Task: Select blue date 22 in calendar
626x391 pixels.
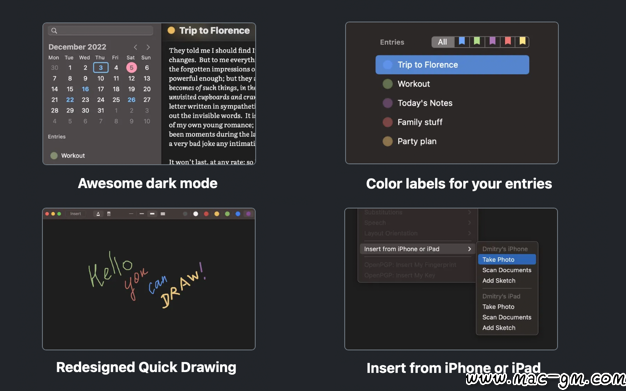Action: [x=70, y=100]
